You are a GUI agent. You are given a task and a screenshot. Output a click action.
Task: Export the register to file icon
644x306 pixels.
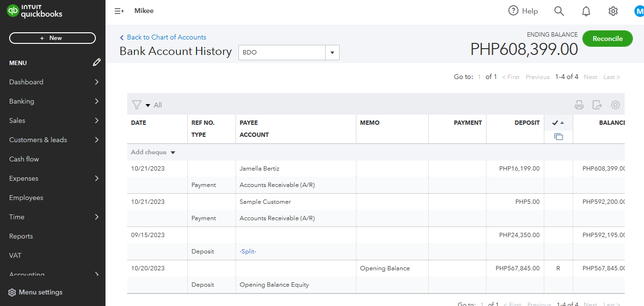[597, 105]
